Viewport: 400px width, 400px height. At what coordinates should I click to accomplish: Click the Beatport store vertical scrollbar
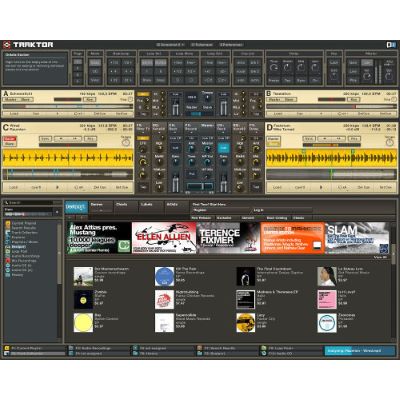393,253
